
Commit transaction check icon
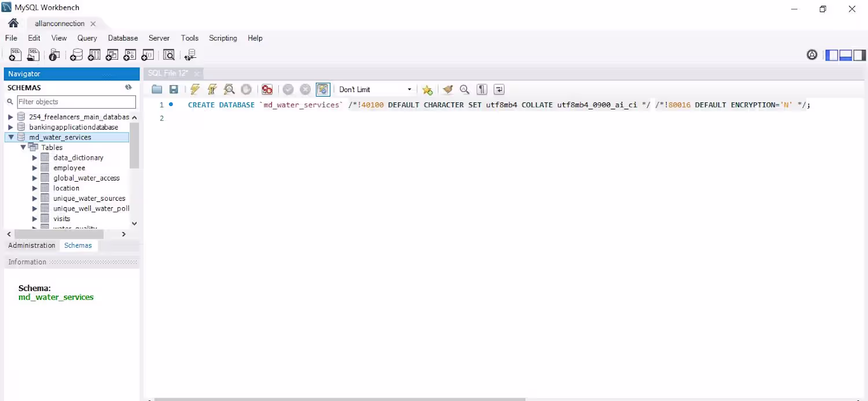coord(288,89)
